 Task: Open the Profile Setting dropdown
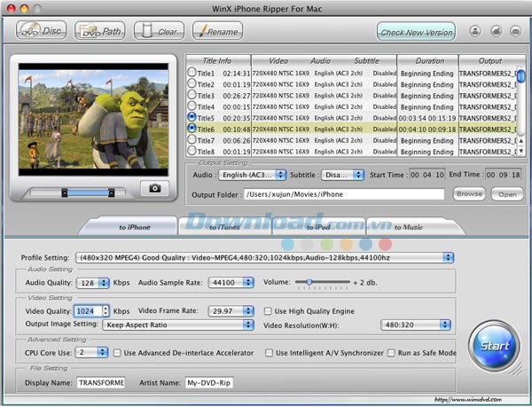pos(264,258)
